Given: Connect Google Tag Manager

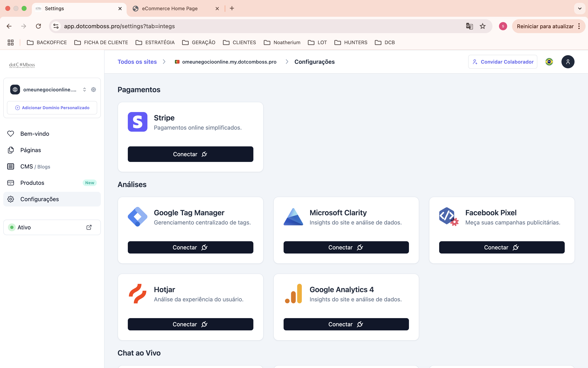Looking at the screenshot, I should coord(190,247).
